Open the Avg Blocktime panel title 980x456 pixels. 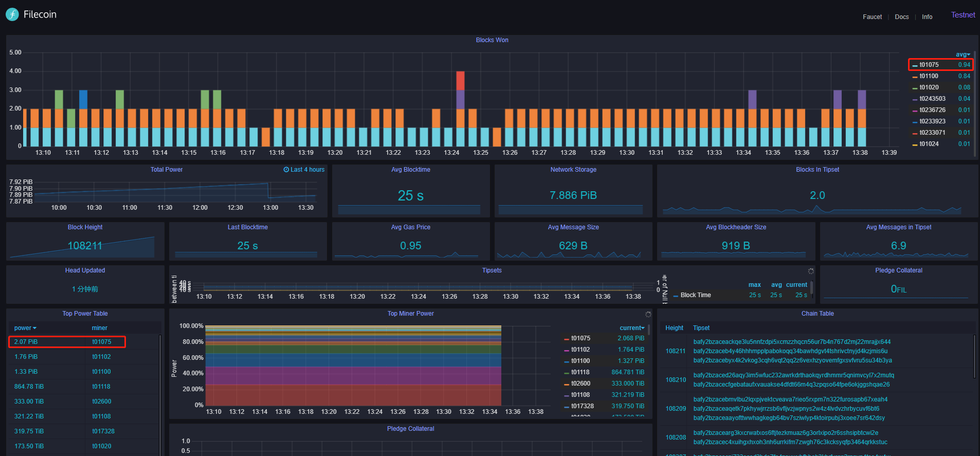point(411,170)
